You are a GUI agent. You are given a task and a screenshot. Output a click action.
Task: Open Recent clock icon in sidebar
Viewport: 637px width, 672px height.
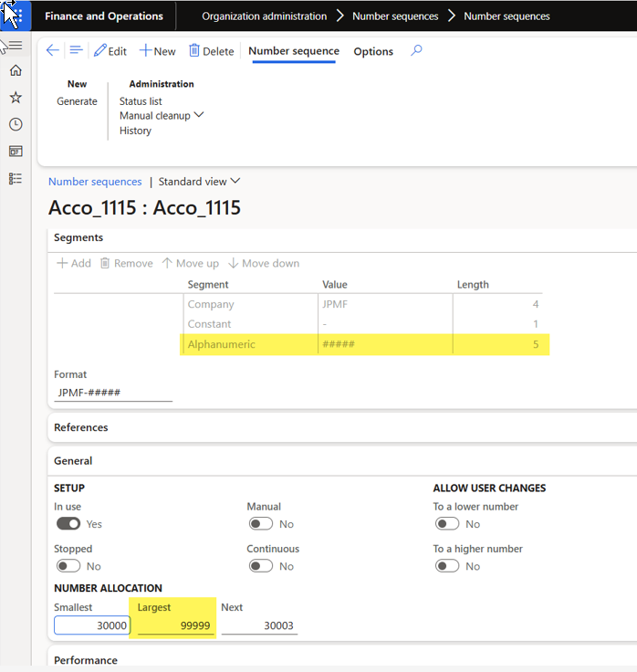click(x=16, y=124)
